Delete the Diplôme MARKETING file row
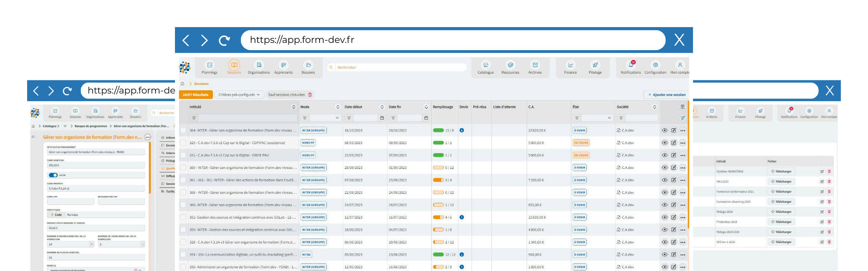This screenshot has width=868, height=271. [x=829, y=172]
